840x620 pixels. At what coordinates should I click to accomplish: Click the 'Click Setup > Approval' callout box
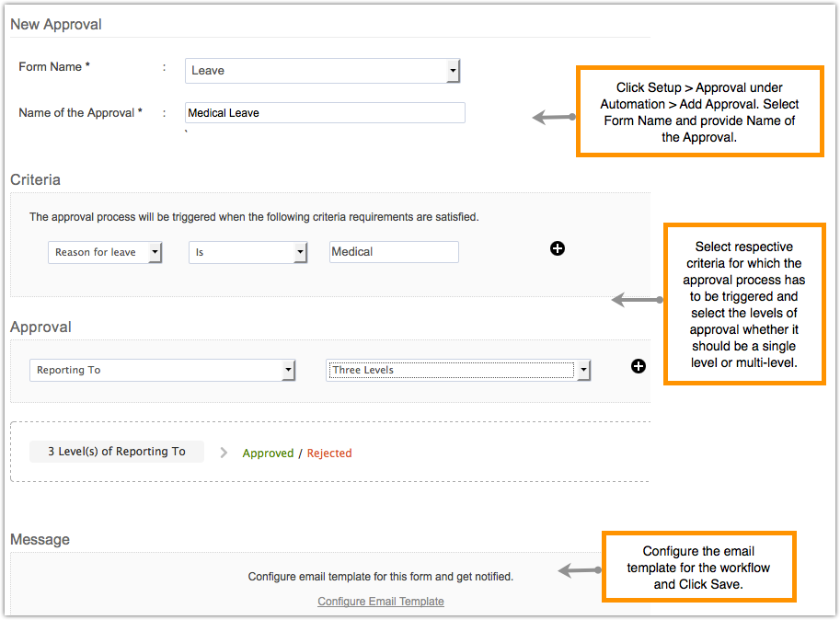click(x=699, y=111)
